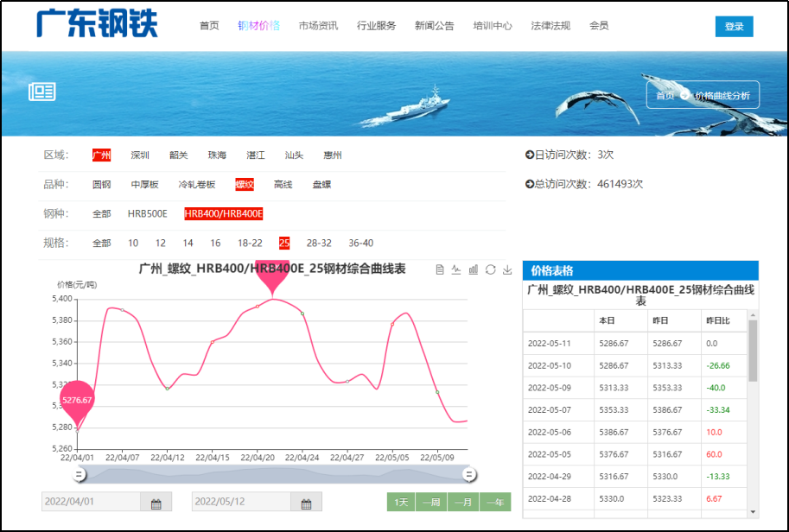
Task: Open 首页 in top navigation
Action: click(209, 26)
